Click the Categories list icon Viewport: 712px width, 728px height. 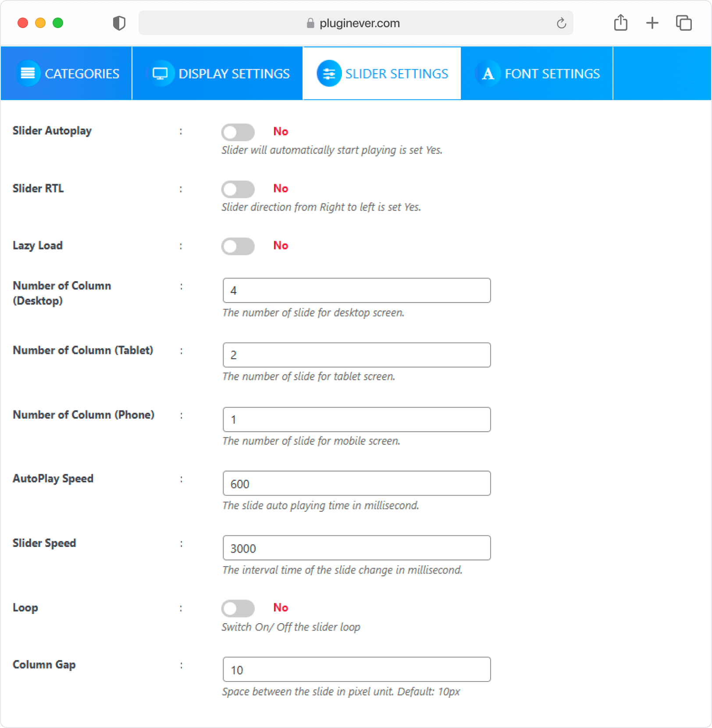pos(28,73)
